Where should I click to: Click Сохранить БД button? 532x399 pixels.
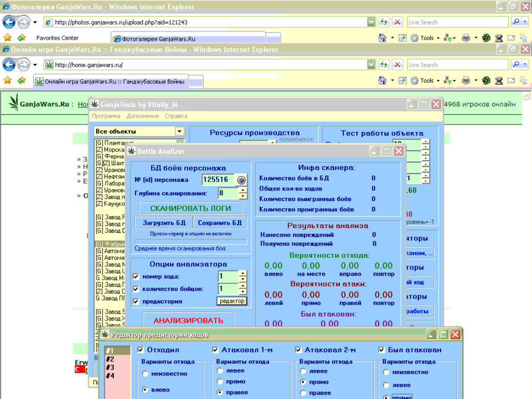pos(220,223)
